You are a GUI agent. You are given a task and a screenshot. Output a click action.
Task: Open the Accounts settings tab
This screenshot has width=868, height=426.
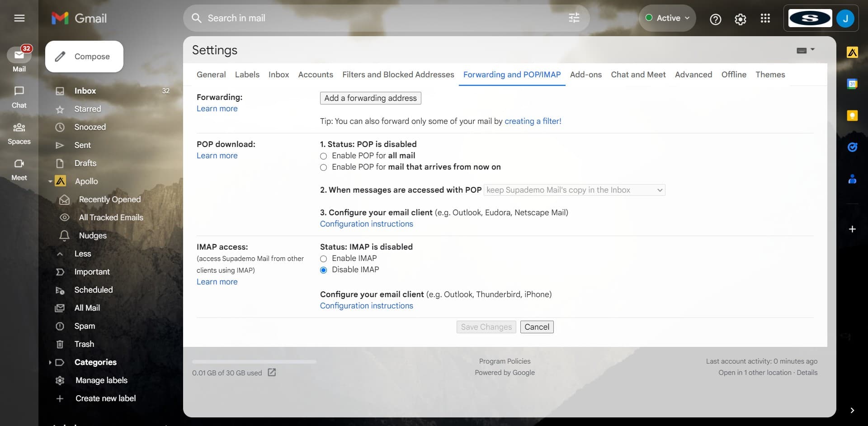315,75
